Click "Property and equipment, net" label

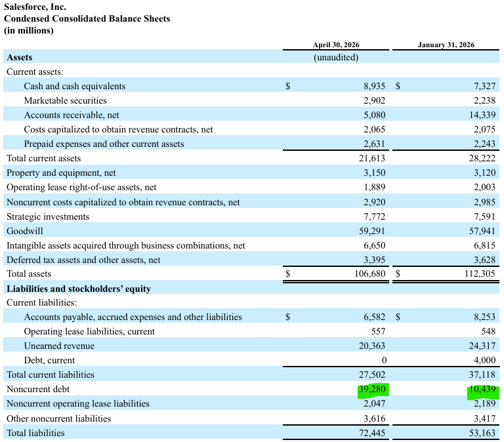point(61,173)
